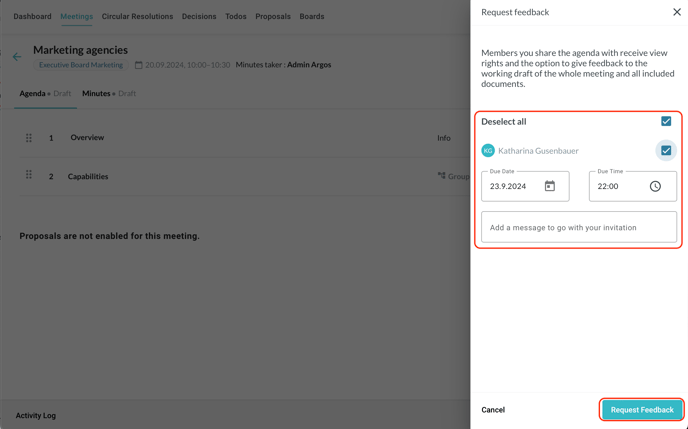688x429 pixels.
Task: Uncheck the Deselect all checkbox
Action: click(x=666, y=121)
